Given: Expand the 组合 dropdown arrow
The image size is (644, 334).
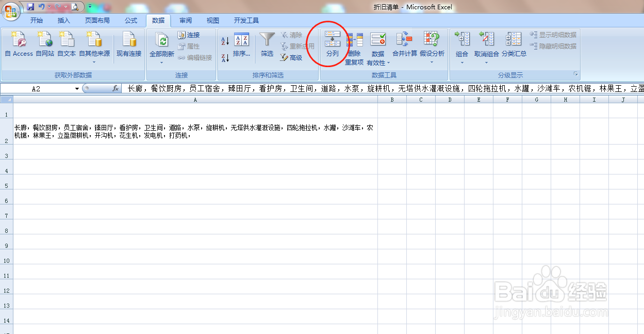Looking at the screenshot, I should (x=463, y=62).
